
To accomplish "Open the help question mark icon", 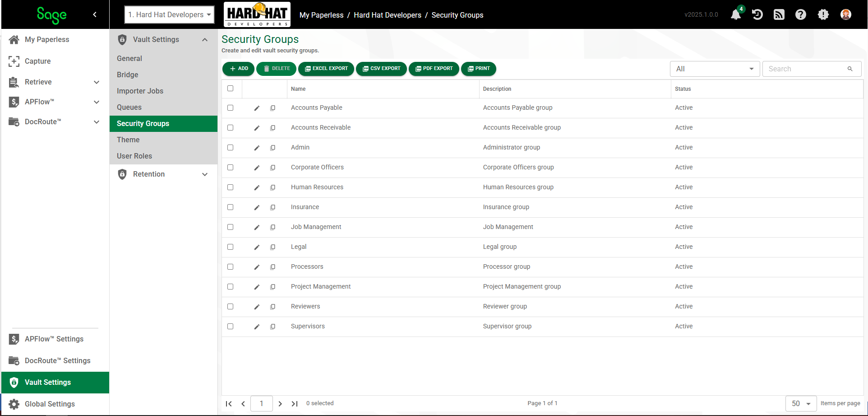I will (x=801, y=14).
